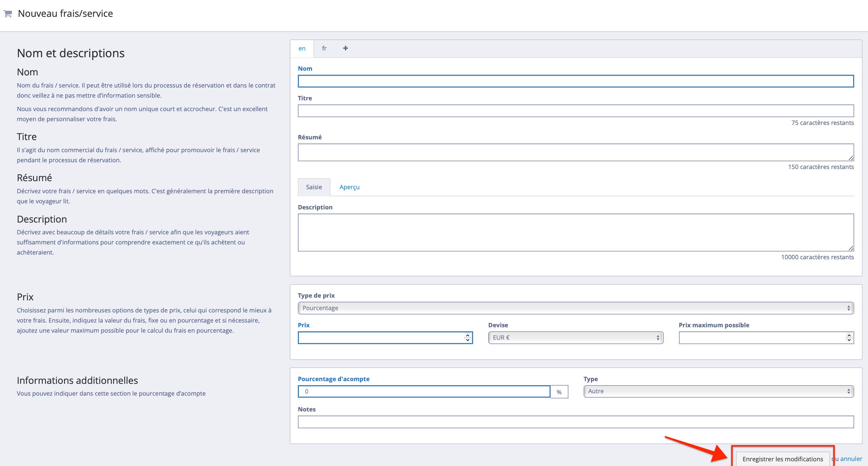Click the 'Prix maximum possible' label

[x=714, y=325]
